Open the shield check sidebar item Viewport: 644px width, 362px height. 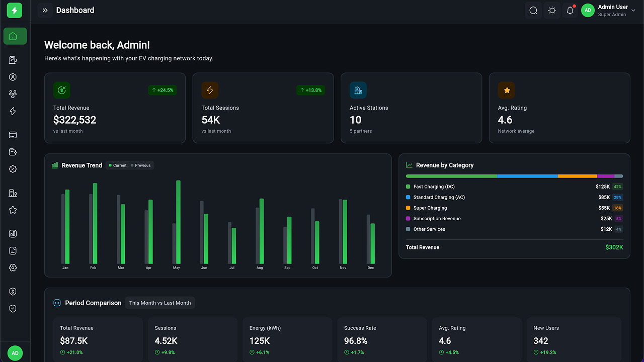13,309
